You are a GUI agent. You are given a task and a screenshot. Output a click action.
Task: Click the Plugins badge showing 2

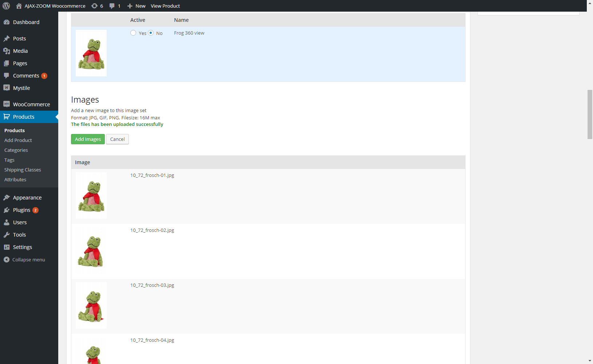(35, 210)
